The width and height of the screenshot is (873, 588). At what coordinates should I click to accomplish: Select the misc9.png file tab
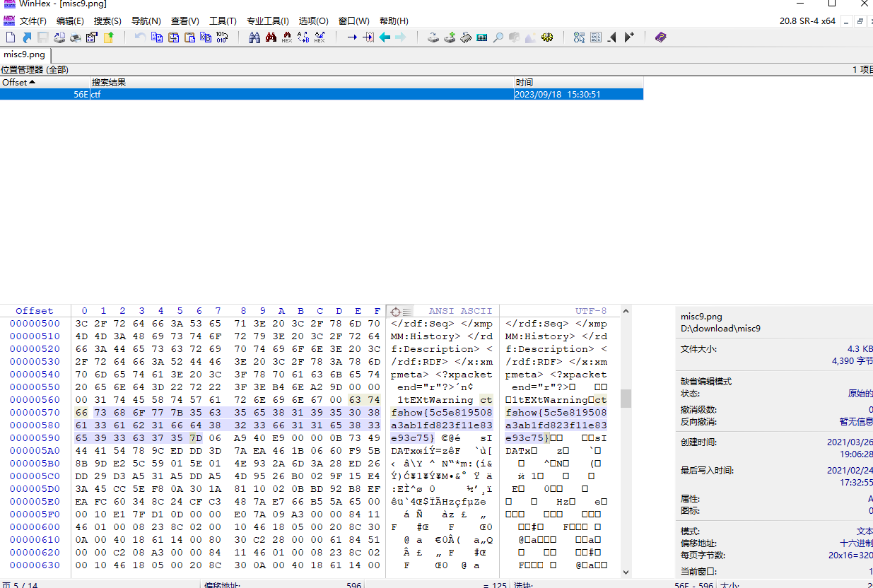25,54
